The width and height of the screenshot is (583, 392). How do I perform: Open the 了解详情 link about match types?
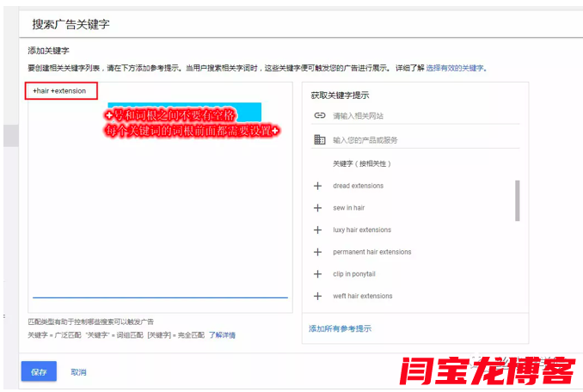click(222, 335)
